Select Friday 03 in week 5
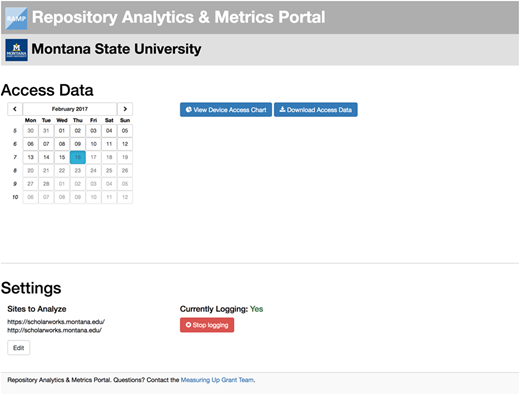The width and height of the screenshot is (520, 395). point(93,131)
